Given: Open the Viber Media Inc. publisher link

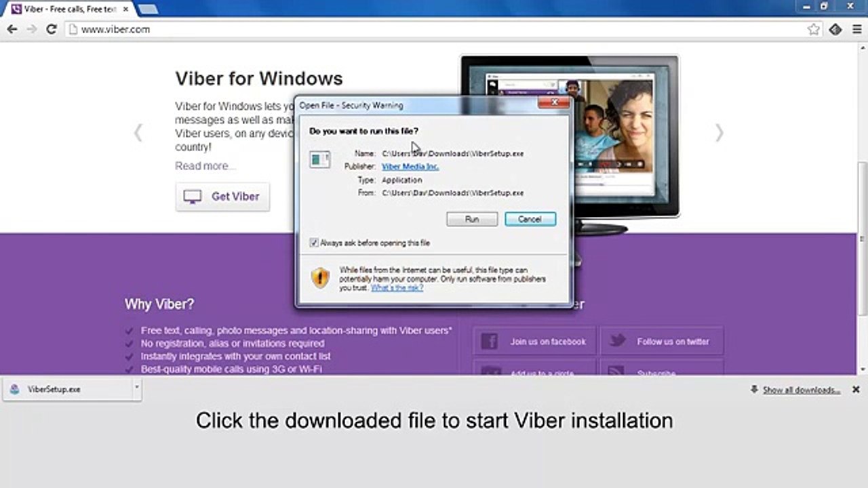Looking at the screenshot, I should [410, 167].
